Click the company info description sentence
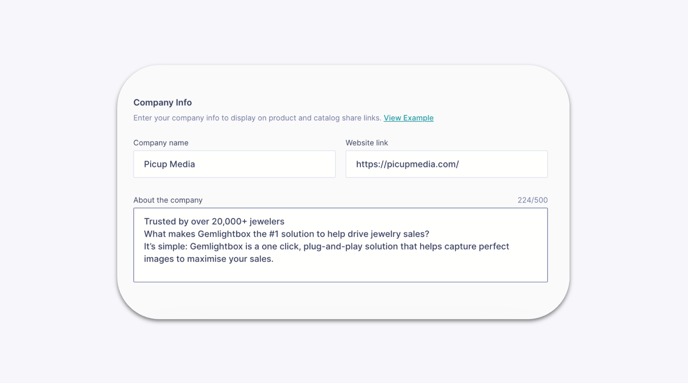The height and width of the screenshot is (383, 688). coord(257,118)
